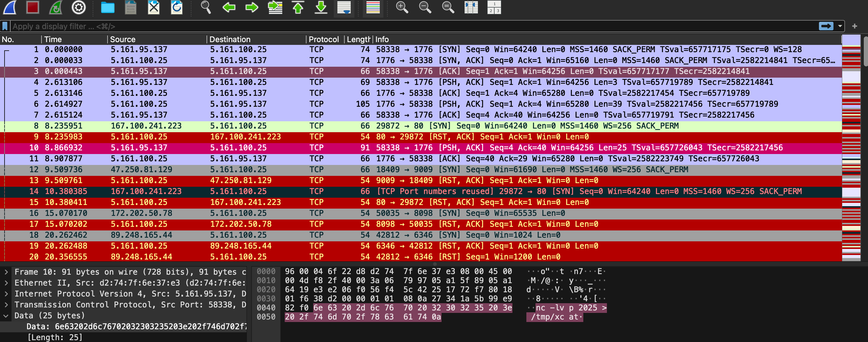Sort by the Time column header

click(74, 39)
